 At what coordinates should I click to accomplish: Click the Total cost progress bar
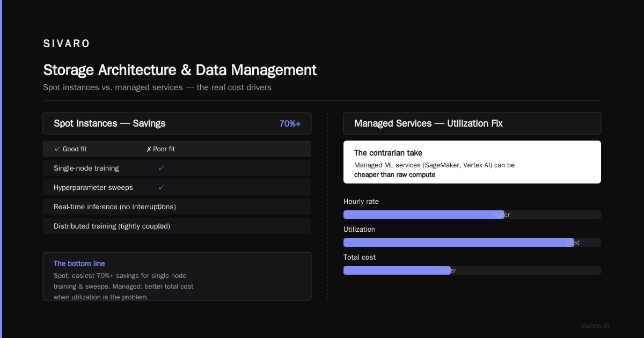coord(472,270)
